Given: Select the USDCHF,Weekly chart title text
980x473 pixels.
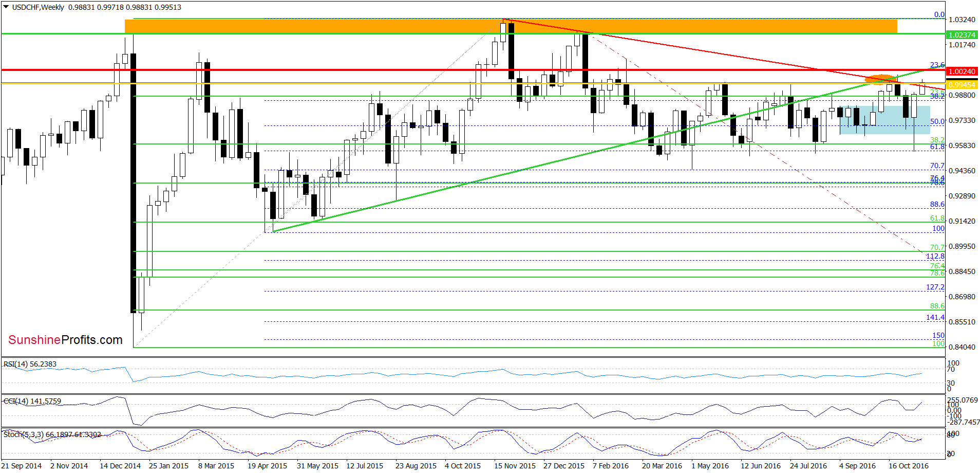Looking at the screenshot, I should [x=39, y=7].
